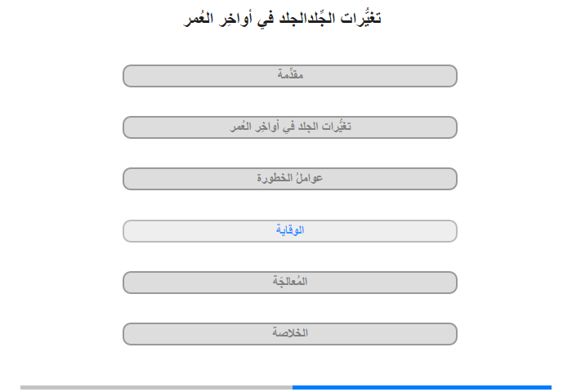
Task: Click the gray portion of the progress bar
Action: (x=156, y=387)
